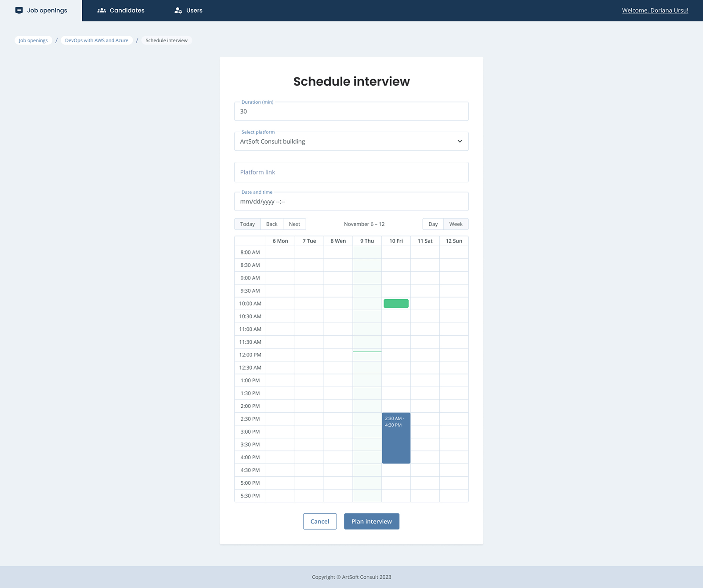Select the 7 Tue column header
703x588 pixels.
(x=309, y=241)
